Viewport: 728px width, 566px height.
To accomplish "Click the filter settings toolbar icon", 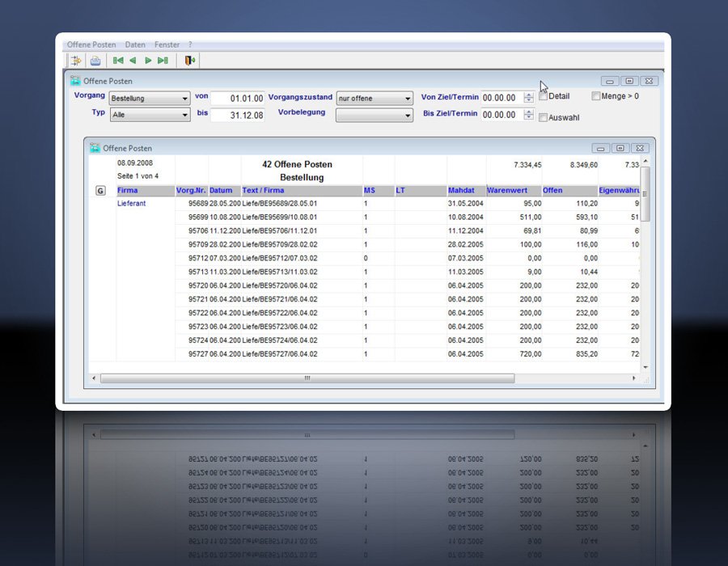I will pos(76,61).
